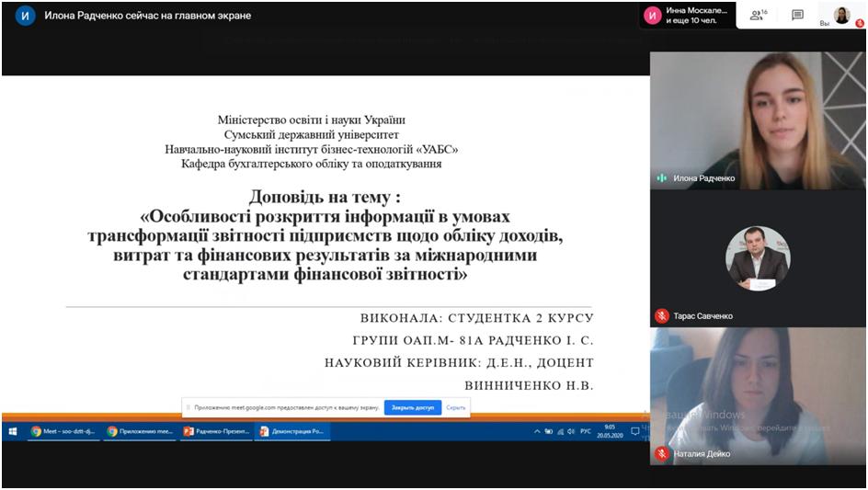
Task: Click 'Илона Радченко сейчас на главном экране' text
Action: pos(148,16)
